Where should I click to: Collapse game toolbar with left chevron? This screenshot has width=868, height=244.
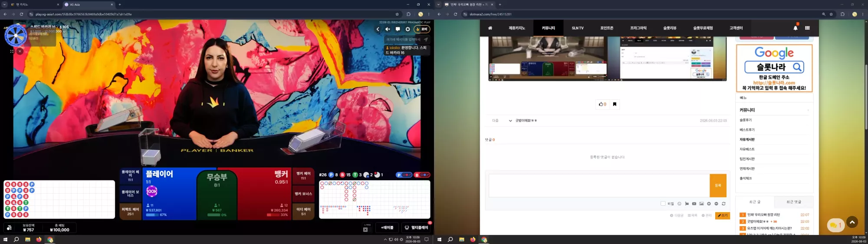click(378, 29)
